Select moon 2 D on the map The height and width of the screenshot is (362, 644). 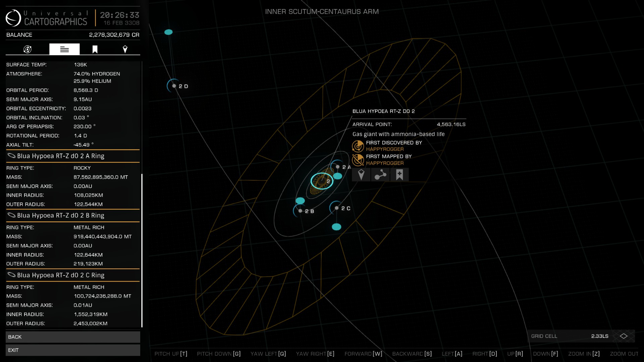click(174, 86)
